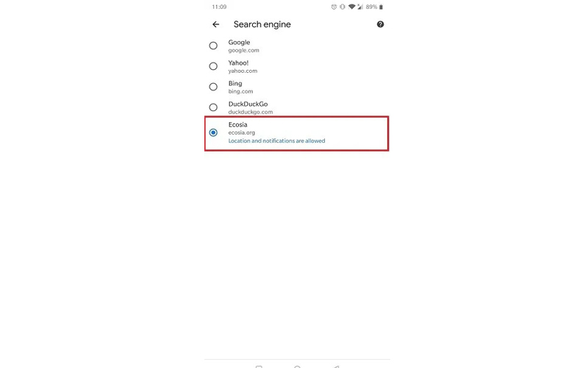This screenshot has width=588, height=368.
Task: Select the DuckDuckGo radio button
Action: [x=213, y=107]
